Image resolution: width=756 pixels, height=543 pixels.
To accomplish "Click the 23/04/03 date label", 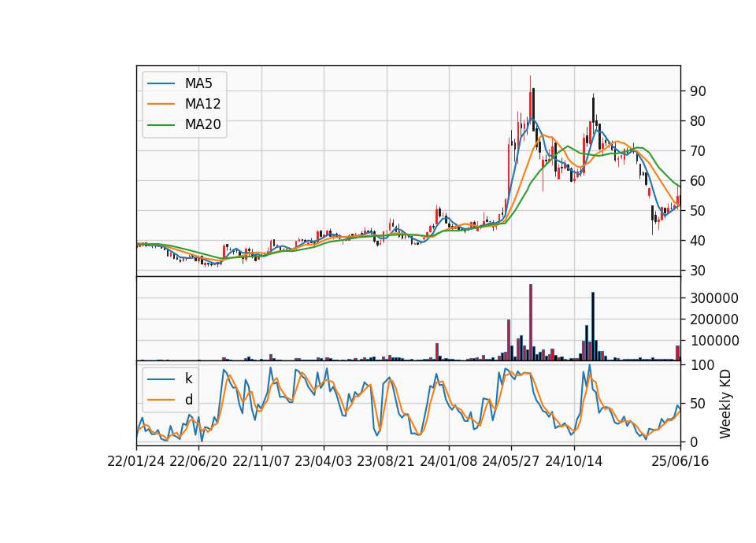I will pyautogui.click(x=324, y=461).
